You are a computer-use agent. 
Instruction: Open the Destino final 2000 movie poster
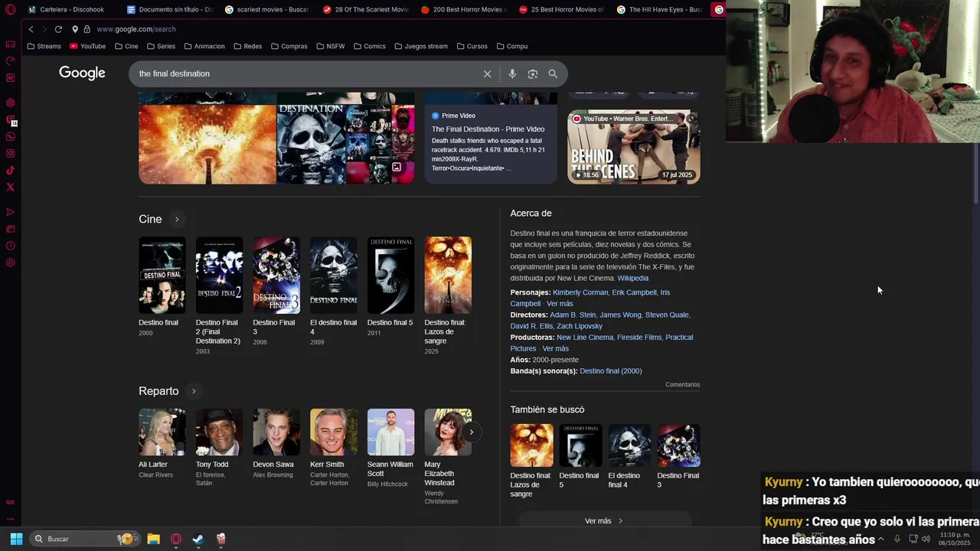pyautogui.click(x=162, y=275)
